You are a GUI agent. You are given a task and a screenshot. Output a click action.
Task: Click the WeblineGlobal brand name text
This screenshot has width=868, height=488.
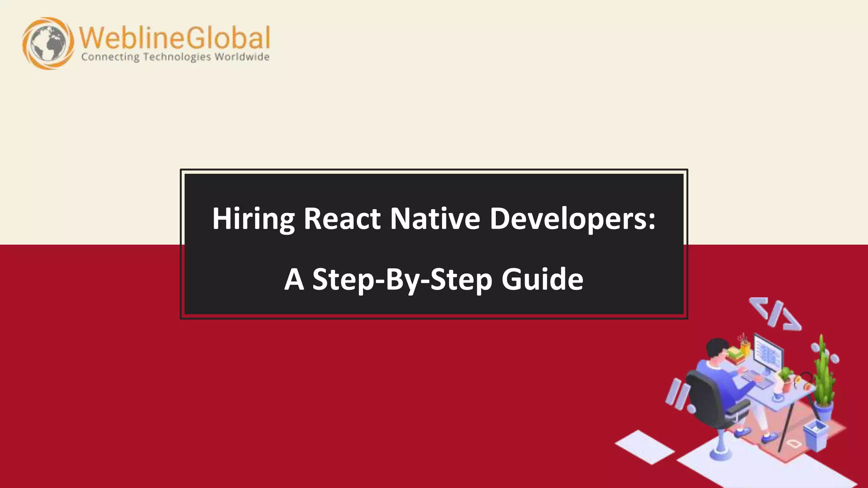tap(175, 37)
